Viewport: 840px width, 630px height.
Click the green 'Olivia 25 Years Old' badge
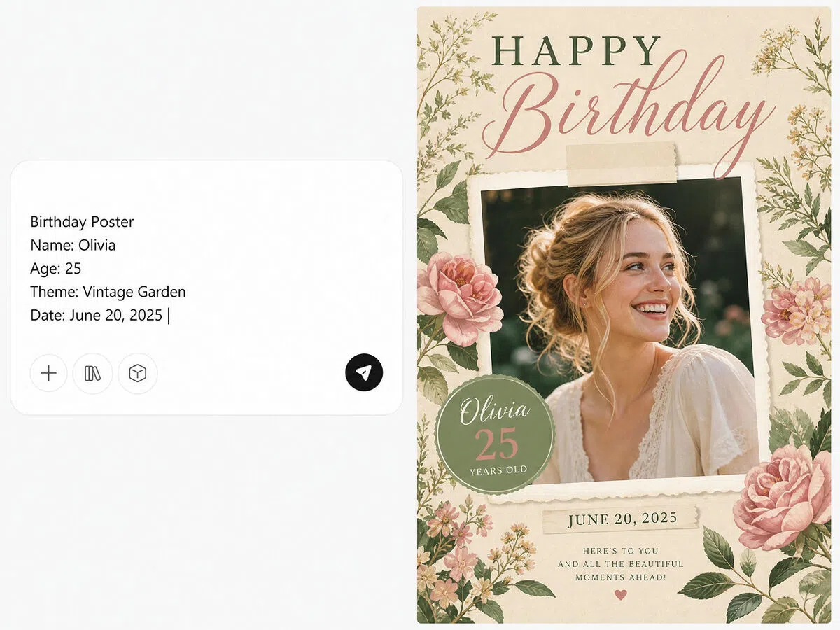(x=495, y=435)
